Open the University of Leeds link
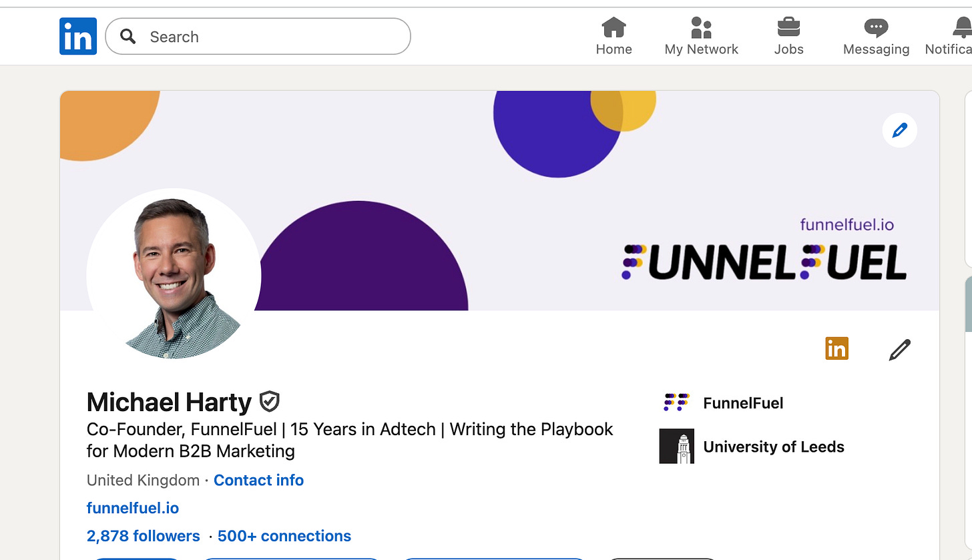 [774, 447]
